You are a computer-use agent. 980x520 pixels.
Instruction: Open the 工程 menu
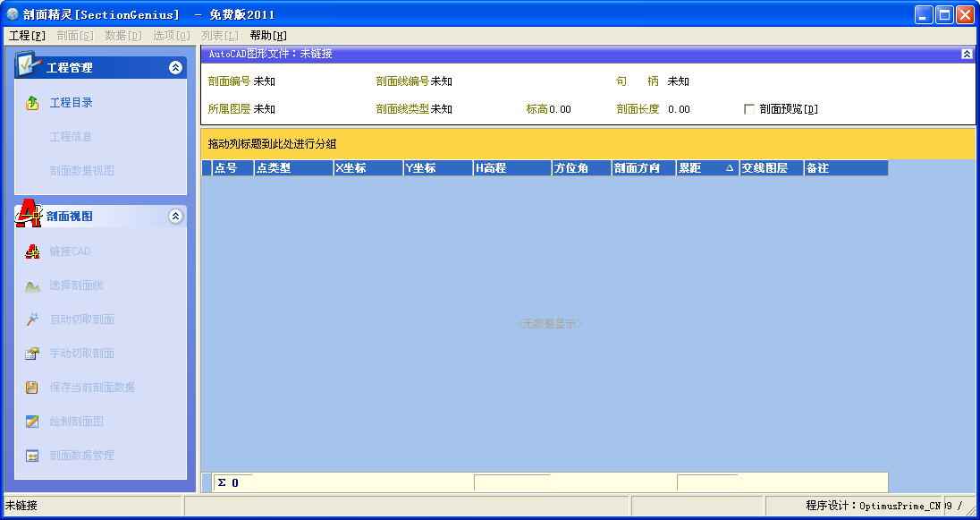[x=27, y=36]
